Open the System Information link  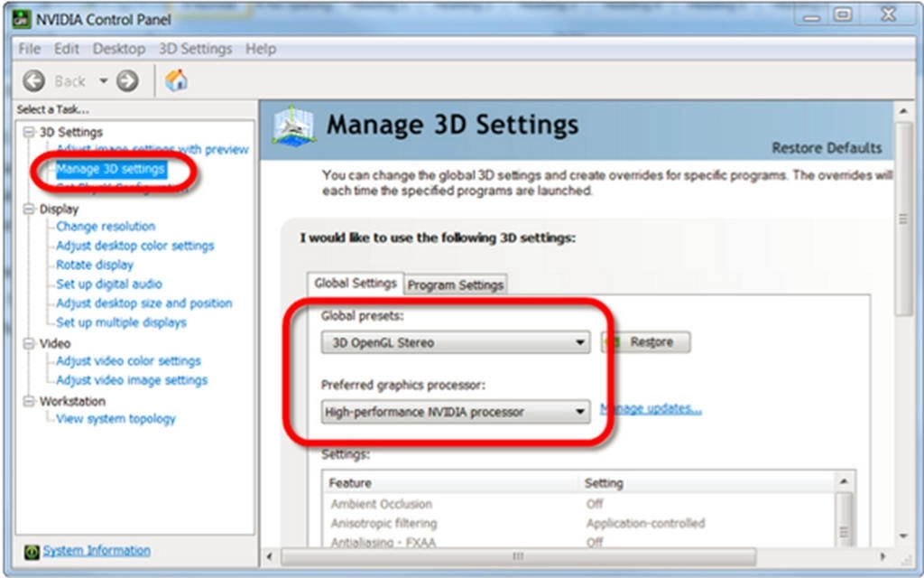(x=97, y=550)
